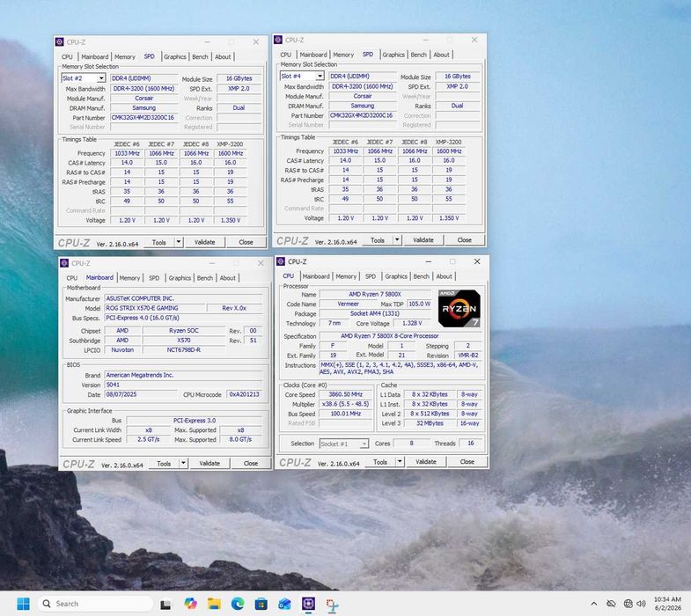The image size is (691, 616).
Task: Click Close button in Slot #4 window
Action: click(x=465, y=240)
